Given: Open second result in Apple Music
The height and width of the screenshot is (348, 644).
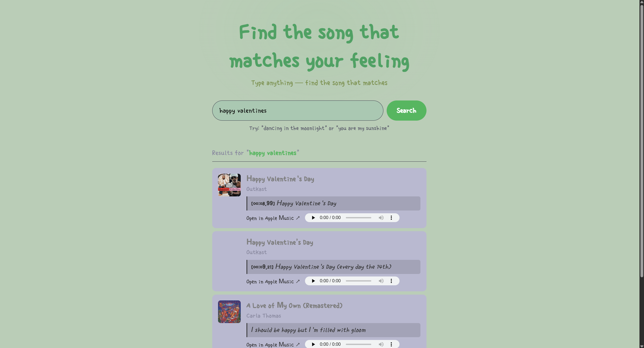Looking at the screenshot, I should [273, 282].
